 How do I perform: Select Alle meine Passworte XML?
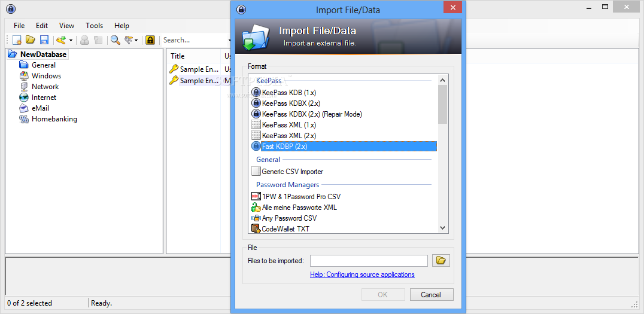(299, 208)
